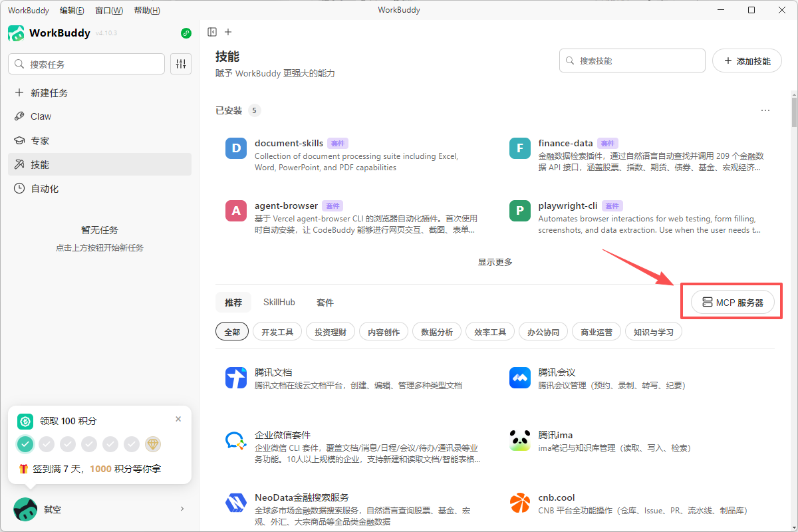Screen dimensions: 798x532
Task: Open the document-skills D icon
Action: (x=236, y=148)
